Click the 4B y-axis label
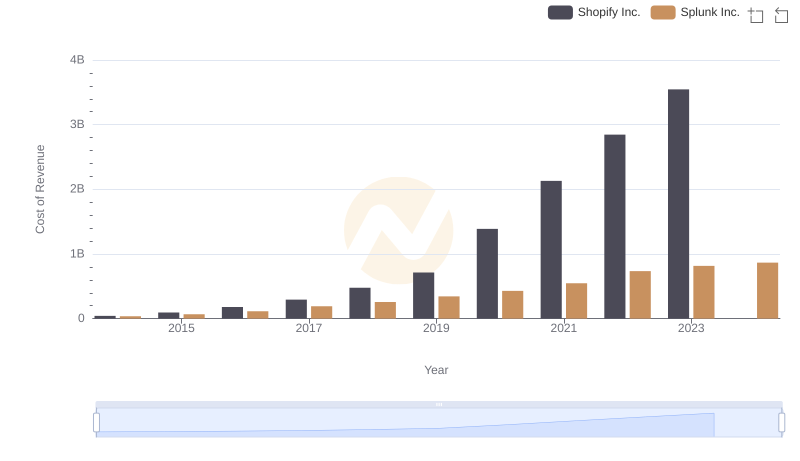Image resolution: width=800 pixels, height=461 pixels. pos(77,60)
